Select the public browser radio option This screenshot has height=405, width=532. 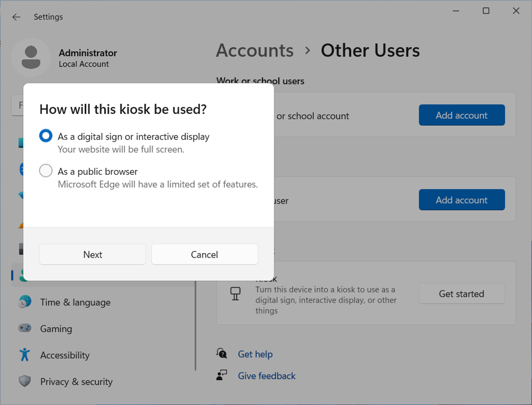(x=46, y=171)
